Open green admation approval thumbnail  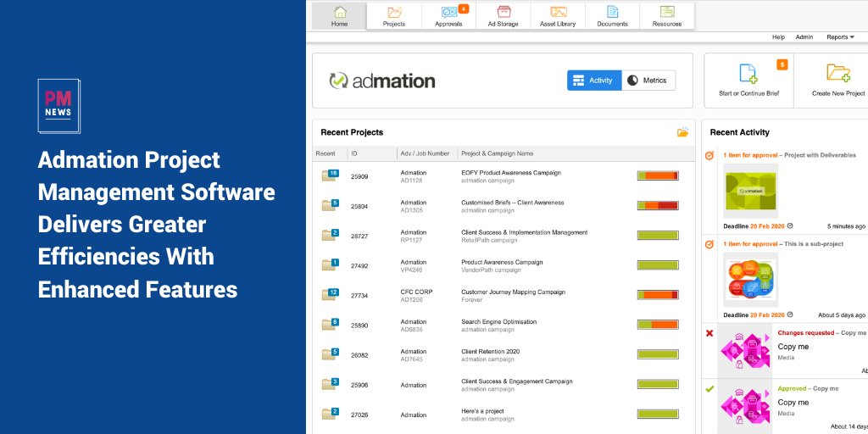[x=751, y=191]
